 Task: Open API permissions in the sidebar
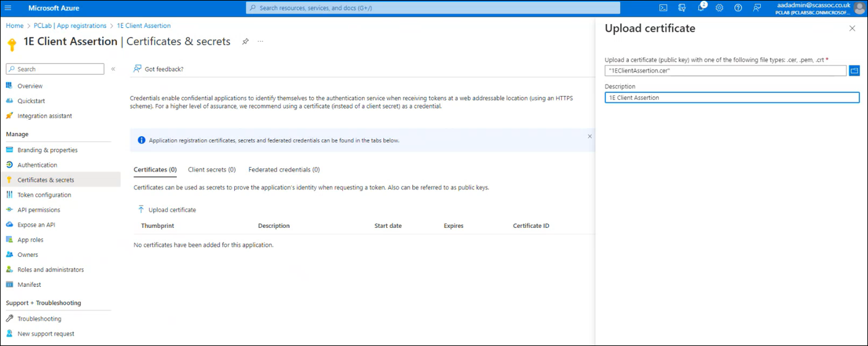(x=39, y=210)
